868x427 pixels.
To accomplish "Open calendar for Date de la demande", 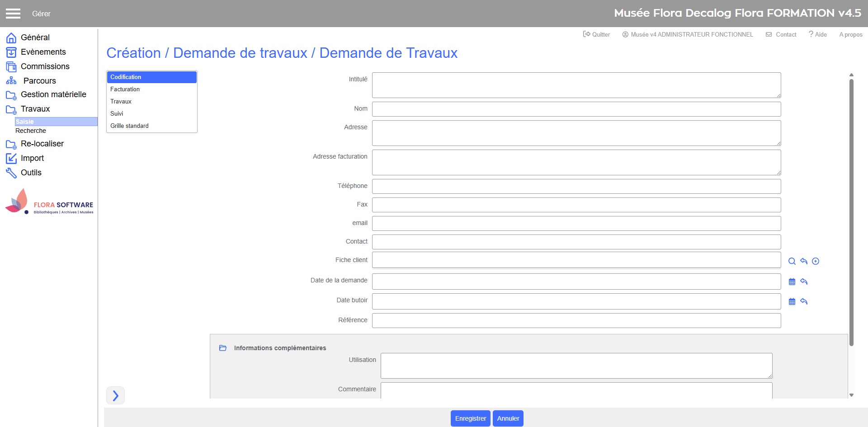I will [792, 282].
